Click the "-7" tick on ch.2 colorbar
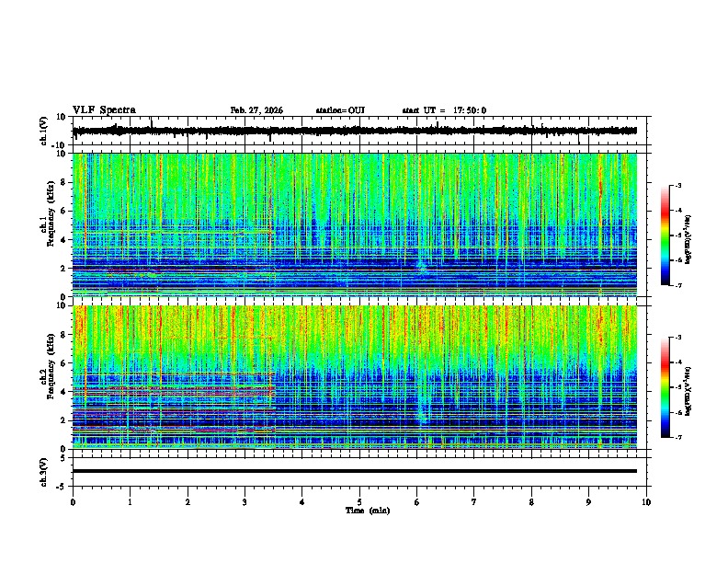This screenshot has width=728, height=563. click(678, 437)
